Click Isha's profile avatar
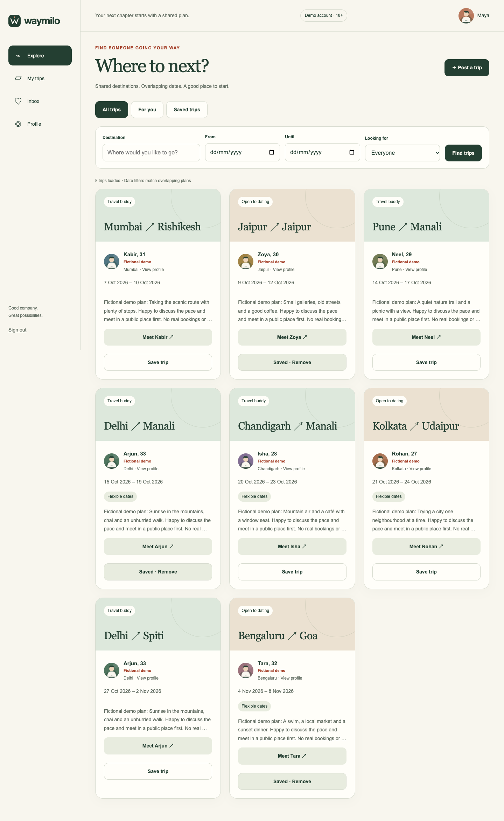Screen dimensions: 504x821 tap(246, 461)
